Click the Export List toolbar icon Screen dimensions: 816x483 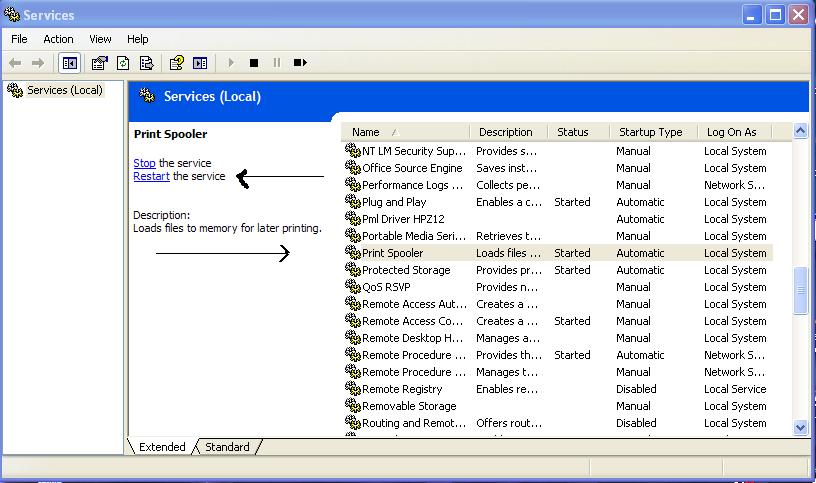click(146, 63)
